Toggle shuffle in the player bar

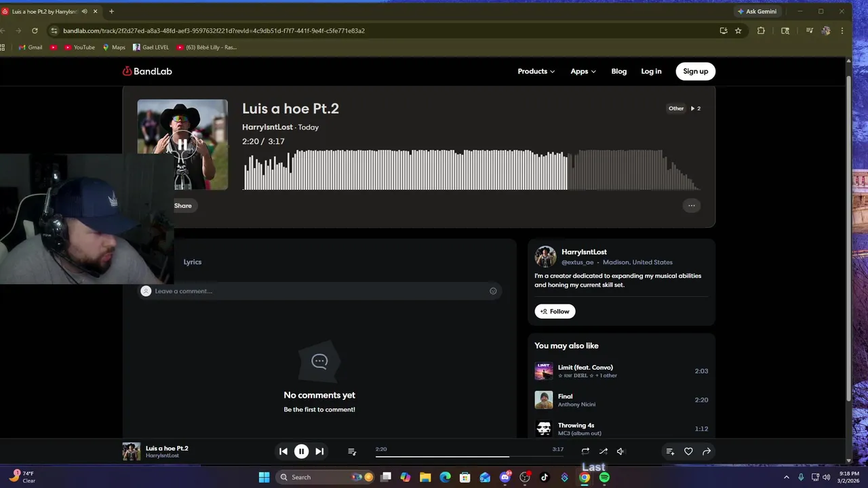pyautogui.click(x=603, y=451)
